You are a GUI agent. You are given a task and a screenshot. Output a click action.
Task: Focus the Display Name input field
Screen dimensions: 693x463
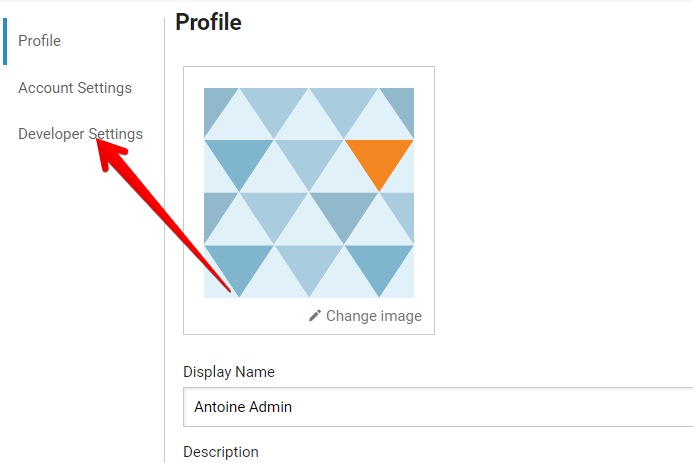point(438,407)
